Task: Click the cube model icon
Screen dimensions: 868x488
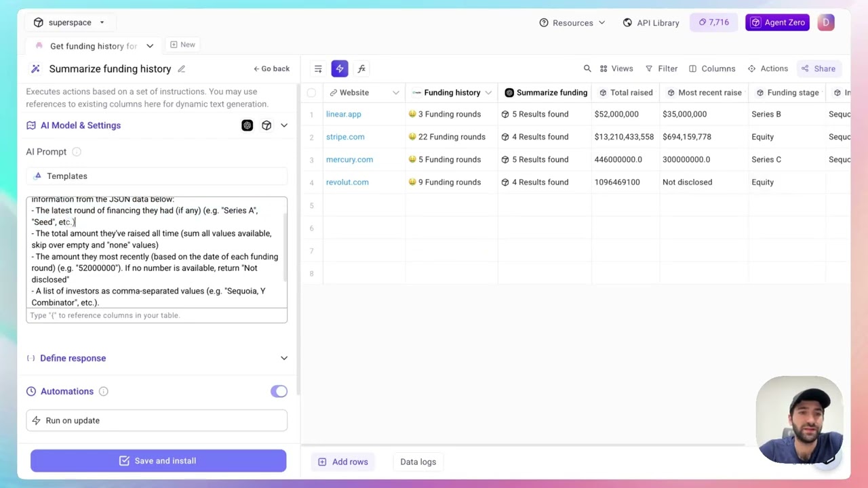Action: pyautogui.click(x=267, y=125)
